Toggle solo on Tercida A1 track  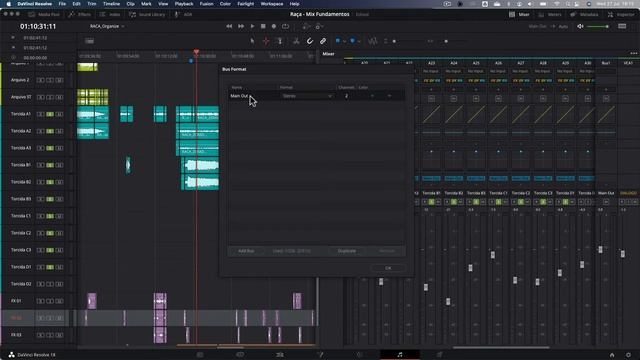coord(50,114)
